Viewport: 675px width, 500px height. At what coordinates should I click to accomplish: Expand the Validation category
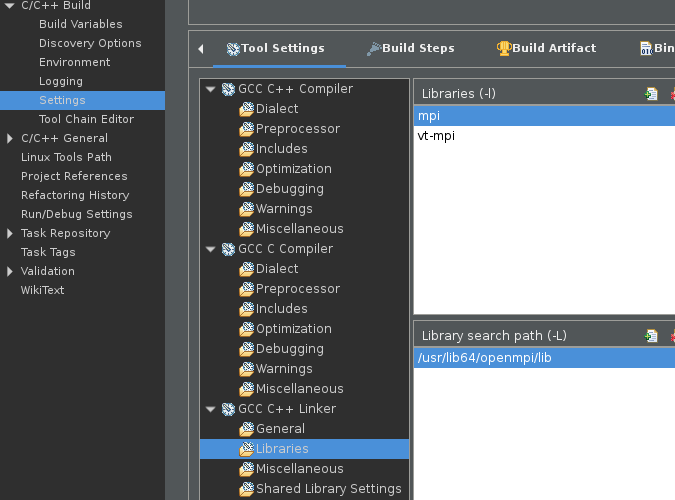(10, 271)
